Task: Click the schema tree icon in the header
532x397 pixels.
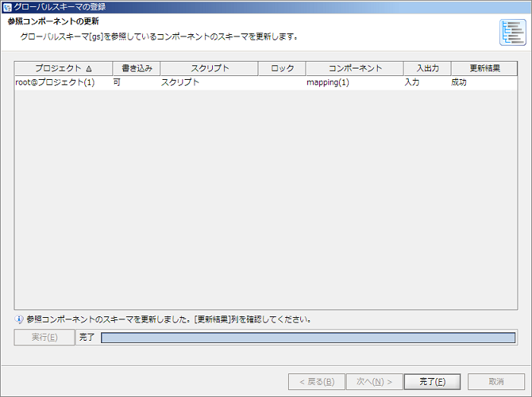Action: [x=512, y=33]
